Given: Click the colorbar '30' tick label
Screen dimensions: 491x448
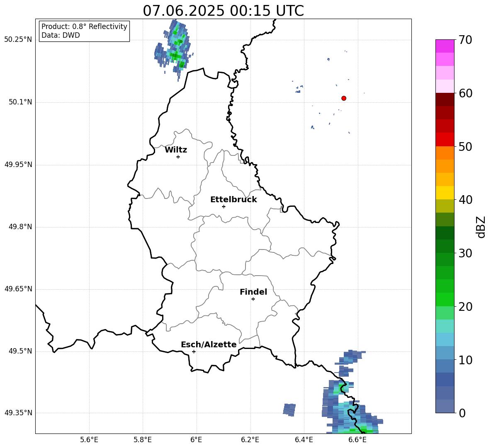Looking at the screenshot, I should pyautogui.click(x=465, y=253).
